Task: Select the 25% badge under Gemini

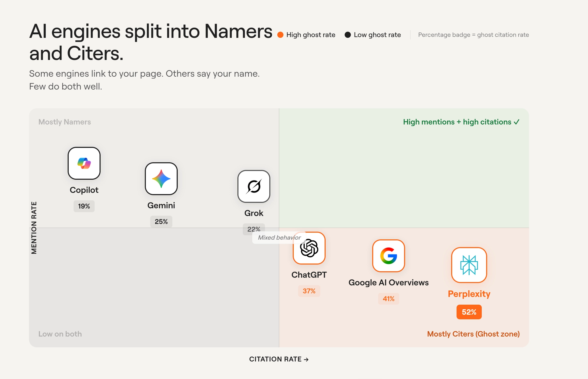Action: click(x=161, y=221)
